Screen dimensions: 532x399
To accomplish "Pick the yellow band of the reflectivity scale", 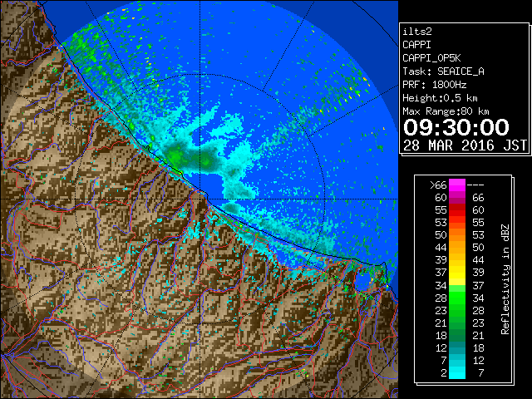I will (x=457, y=273).
